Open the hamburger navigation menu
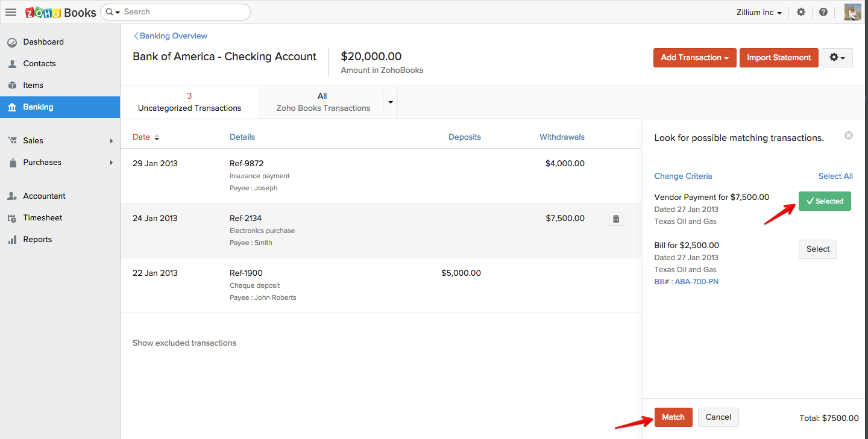The width and height of the screenshot is (868, 439). [x=11, y=12]
